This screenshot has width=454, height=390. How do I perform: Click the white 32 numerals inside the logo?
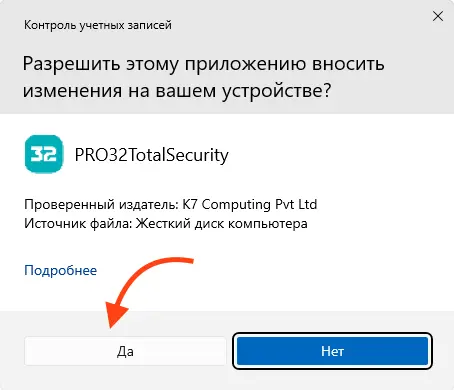43,154
